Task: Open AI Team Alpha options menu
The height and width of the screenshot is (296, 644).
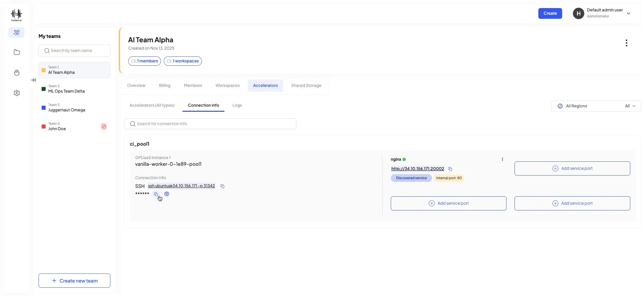Action: (x=626, y=43)
